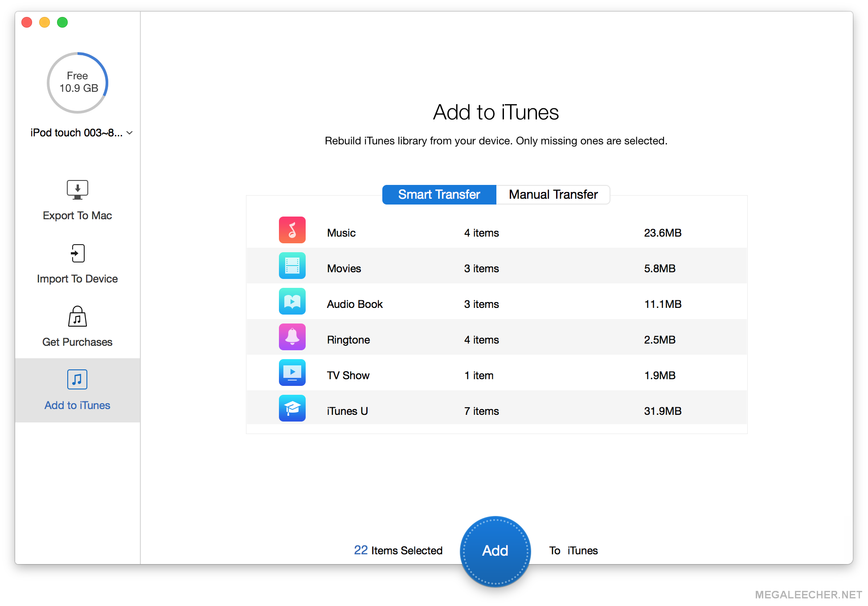Viewport: 868px width, 606px height.
Task: Click the Get Purchases label
Action: pyautogui.click(x=78, y=342)
